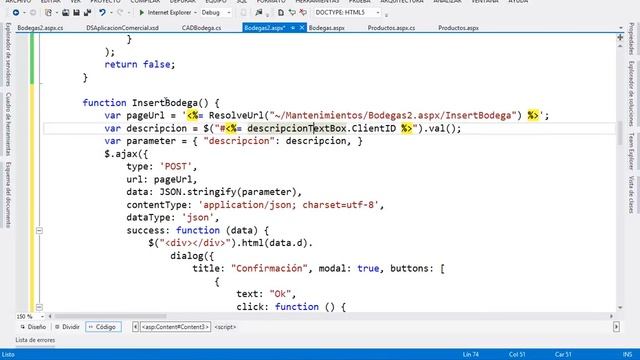Screen dimensions: 640x360
Task: Click the Lín 74 status entry
Action: (x=471, y=354)
